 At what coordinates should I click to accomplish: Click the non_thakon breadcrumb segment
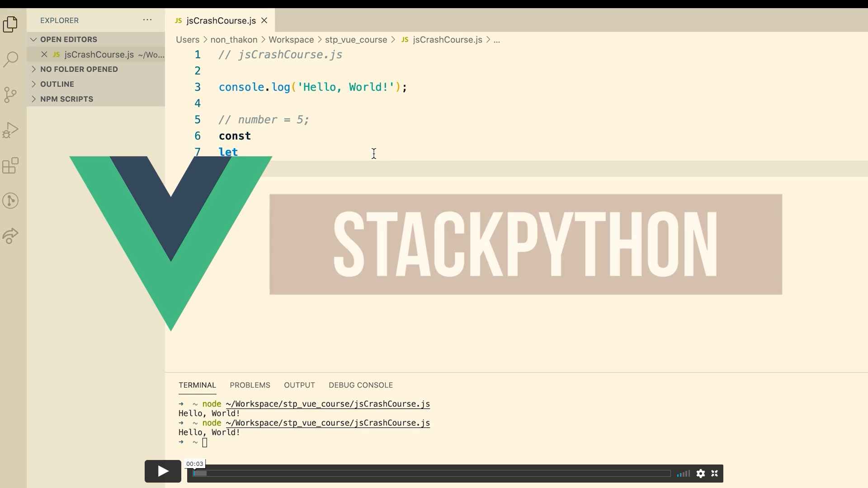click(x=234, y=40)
